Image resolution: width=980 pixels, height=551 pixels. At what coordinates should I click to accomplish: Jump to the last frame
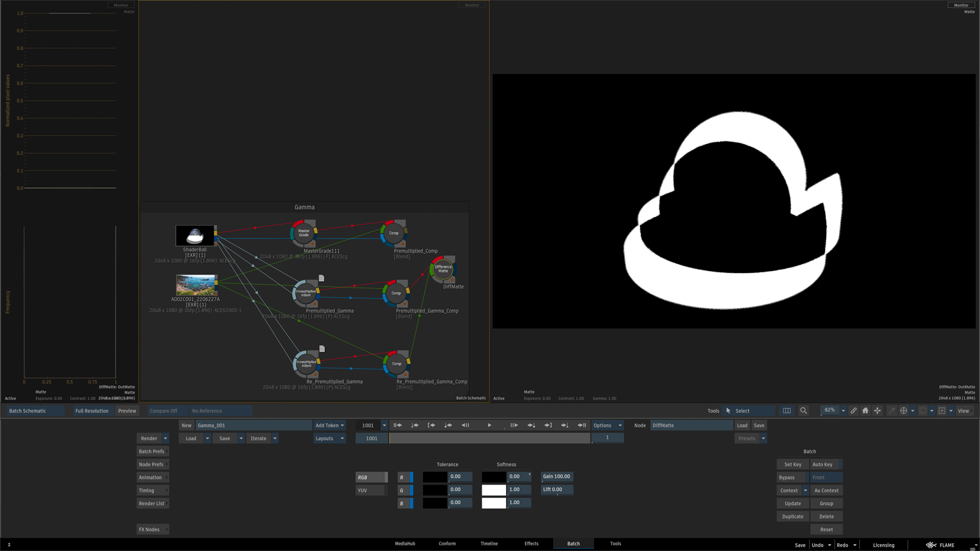click(x=582, y=425)
